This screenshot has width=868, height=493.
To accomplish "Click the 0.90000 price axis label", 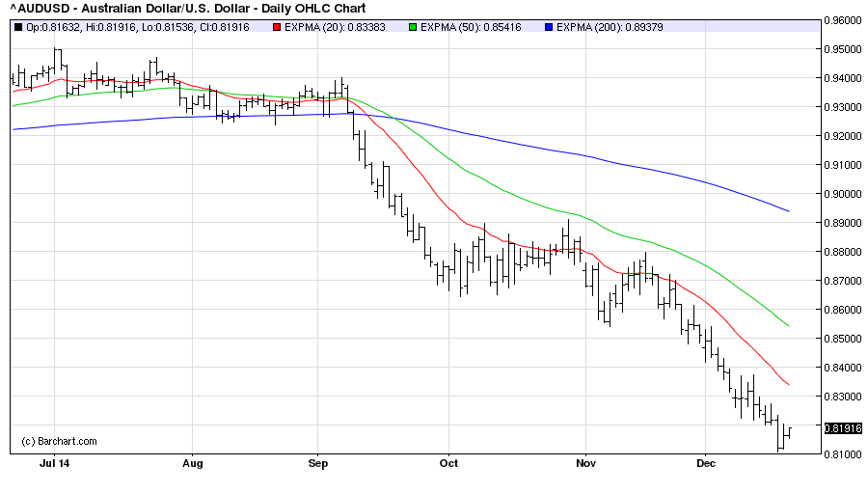I will [843, 194].
